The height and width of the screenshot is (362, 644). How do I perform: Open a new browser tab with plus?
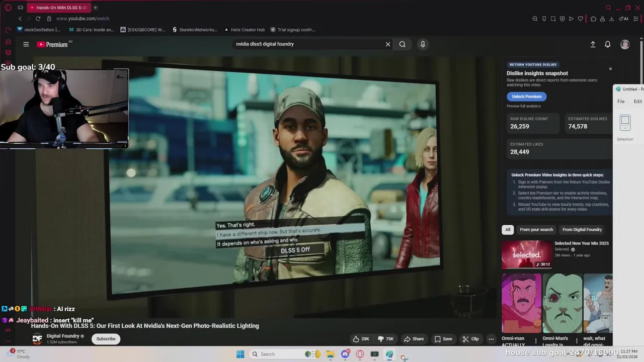95,8
